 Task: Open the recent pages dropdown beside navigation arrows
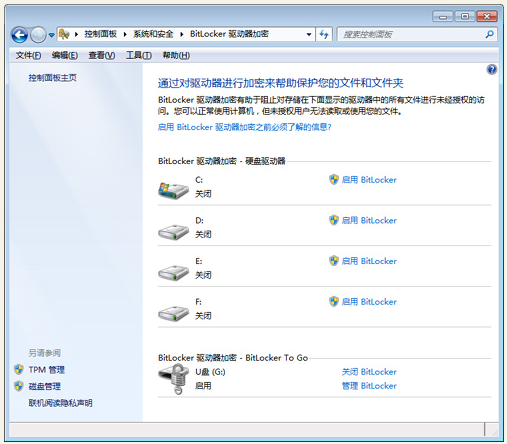[x=51, y=35]
